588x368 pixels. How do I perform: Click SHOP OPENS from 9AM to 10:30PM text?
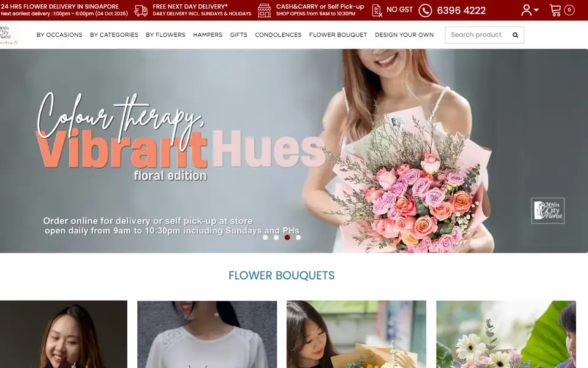tap(316, 13)
